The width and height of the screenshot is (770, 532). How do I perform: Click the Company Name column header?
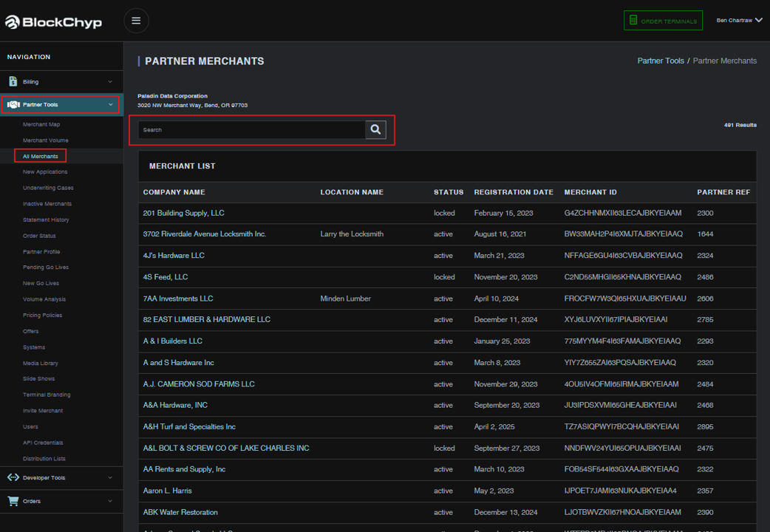click(174, 192)
